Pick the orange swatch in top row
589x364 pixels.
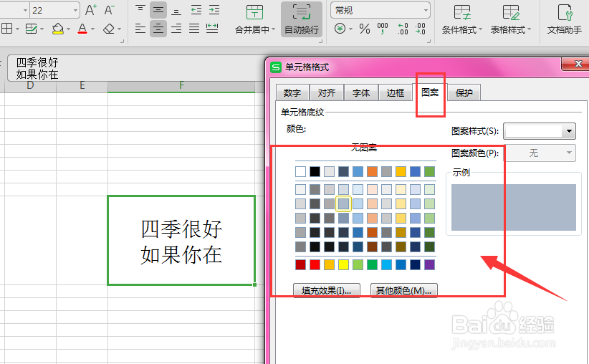coord(372,172)
